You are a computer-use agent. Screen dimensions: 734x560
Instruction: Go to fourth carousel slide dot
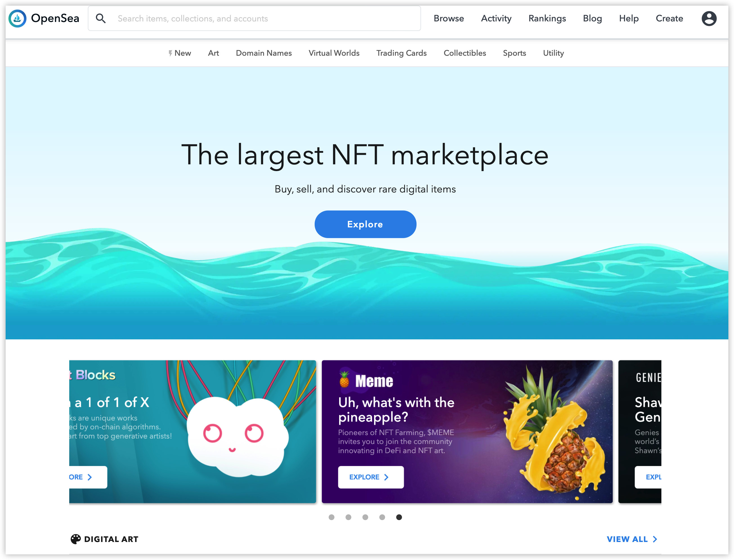382,517
